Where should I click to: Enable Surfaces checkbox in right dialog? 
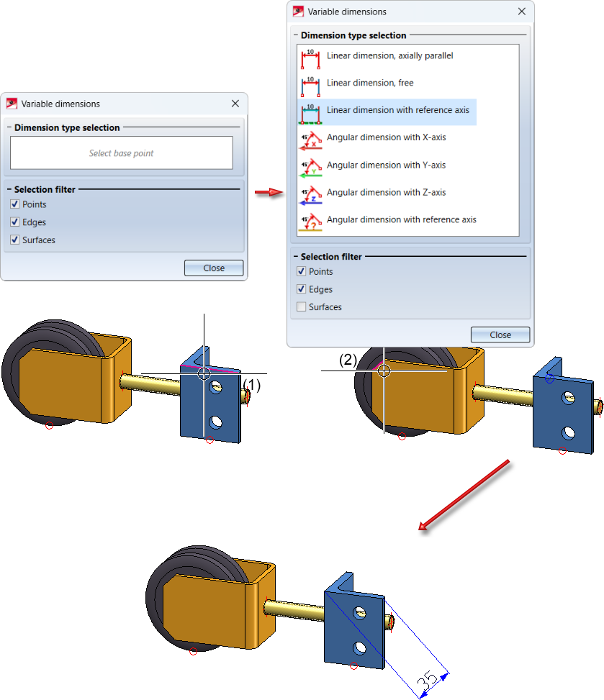301,306
